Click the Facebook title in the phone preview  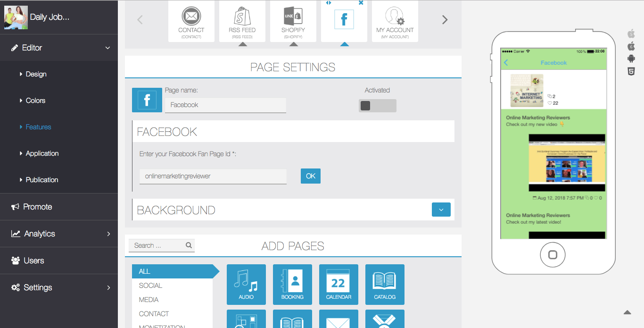pos(553,63)
